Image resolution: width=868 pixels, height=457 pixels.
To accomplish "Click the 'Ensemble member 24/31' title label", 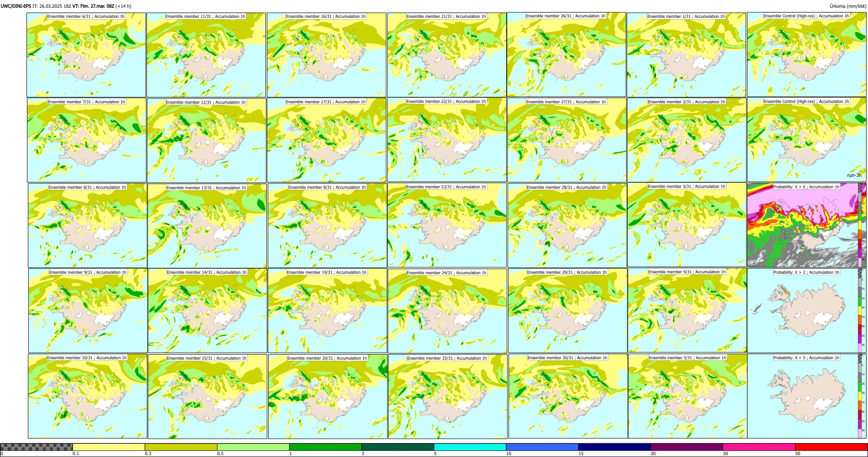I will pyautogui.click(x=446, y=273).
